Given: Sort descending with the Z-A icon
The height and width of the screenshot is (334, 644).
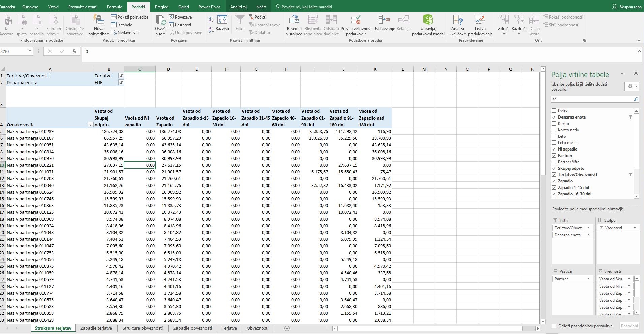Looking at the screenshot, I should coord(211,30).
